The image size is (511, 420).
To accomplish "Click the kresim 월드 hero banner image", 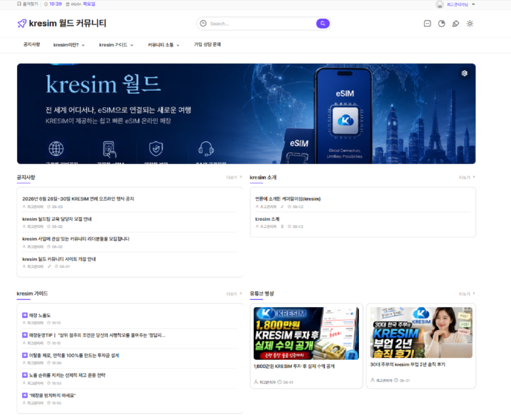I will (x=246, y=114).
